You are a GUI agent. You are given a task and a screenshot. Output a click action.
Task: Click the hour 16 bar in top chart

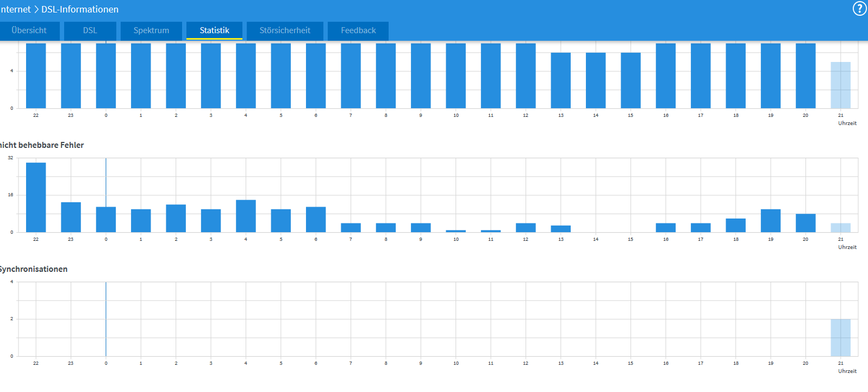[666, 76]
